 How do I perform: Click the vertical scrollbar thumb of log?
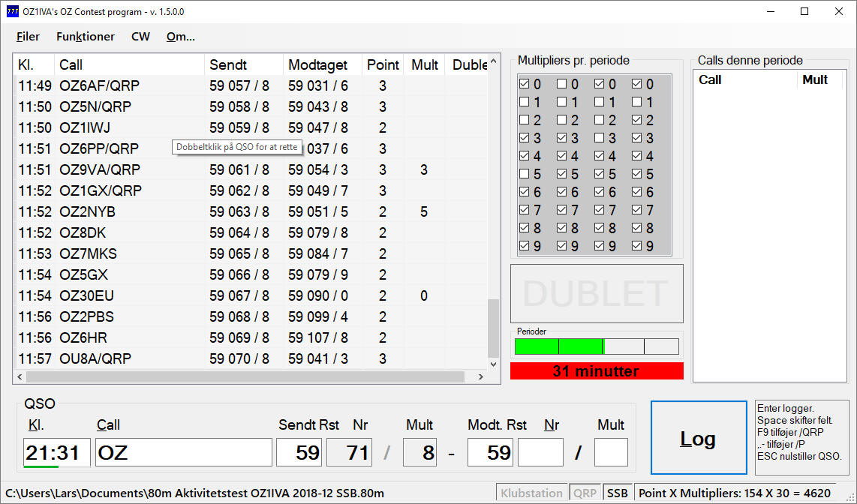click(x=494, y=328)
